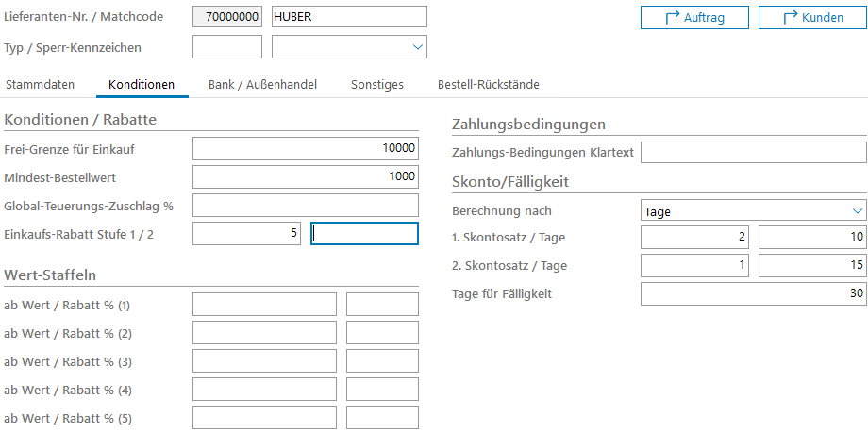The width and height of the screenshot is (868, 433).
Task: Click the Kunden button
Action: point(812,17)
